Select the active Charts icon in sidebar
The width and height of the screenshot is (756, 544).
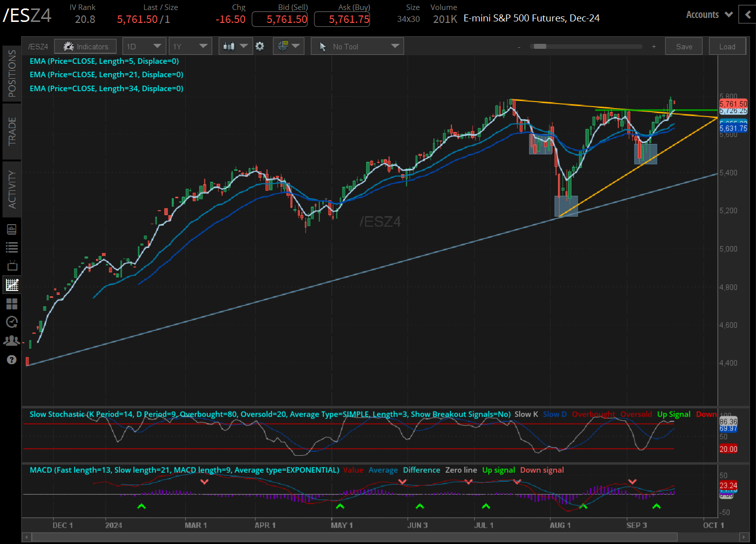pyautogui.click(x=11, y=284)
